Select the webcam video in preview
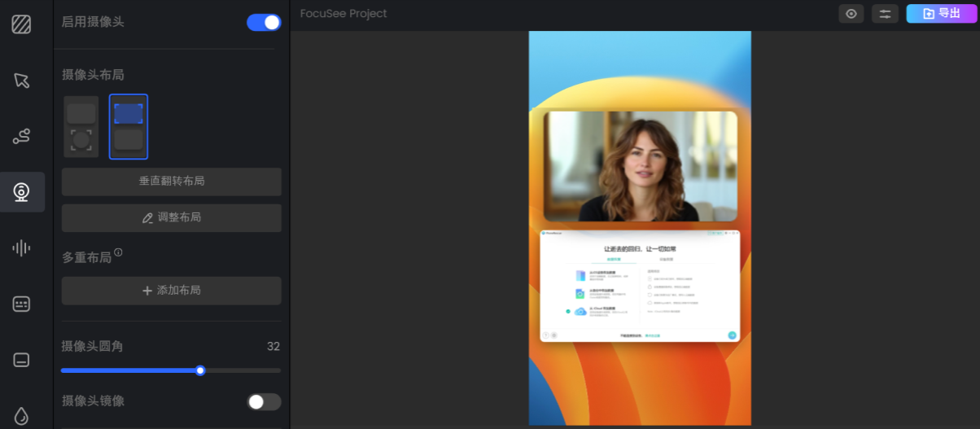980x429 pixels. (641, 166)
